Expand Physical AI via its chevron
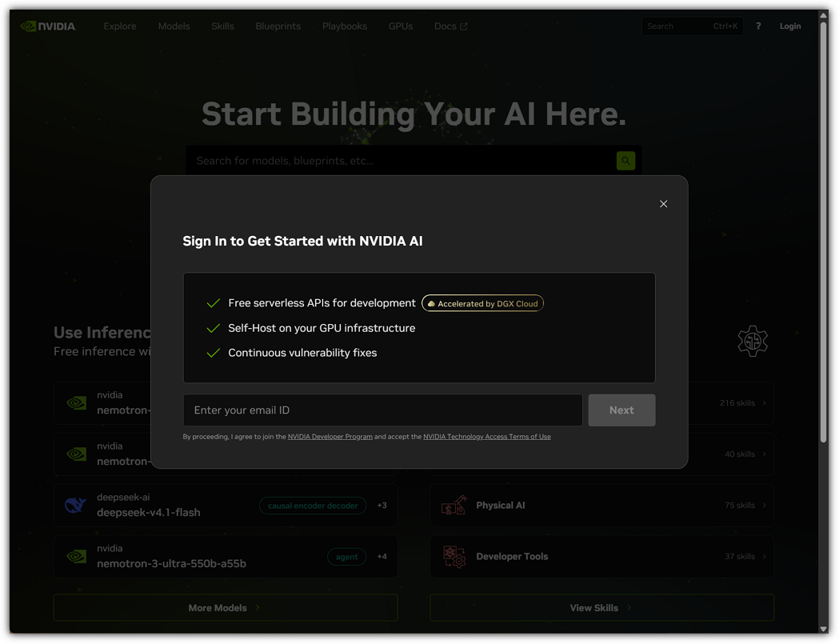This screenshot has height=644, width=839. (x=764, y=506)
